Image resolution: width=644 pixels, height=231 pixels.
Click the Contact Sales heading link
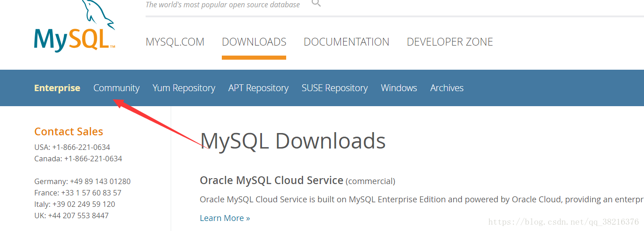coord(68,132)
